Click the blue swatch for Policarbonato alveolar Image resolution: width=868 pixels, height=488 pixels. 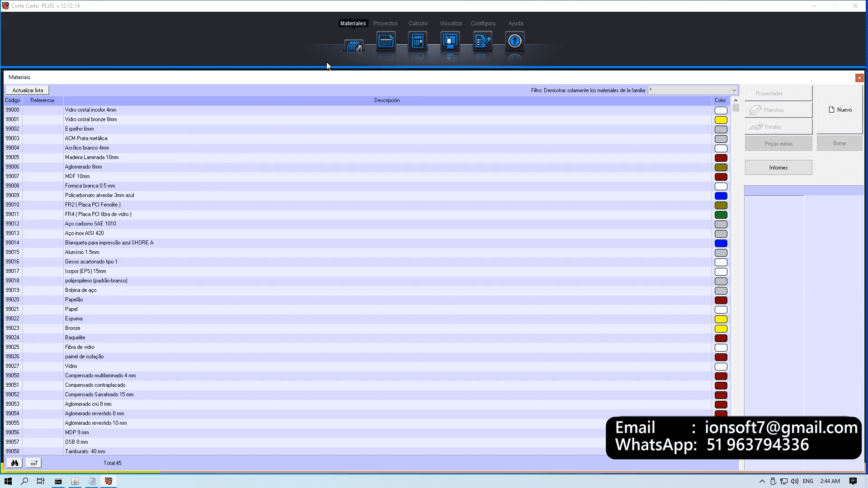721,196
